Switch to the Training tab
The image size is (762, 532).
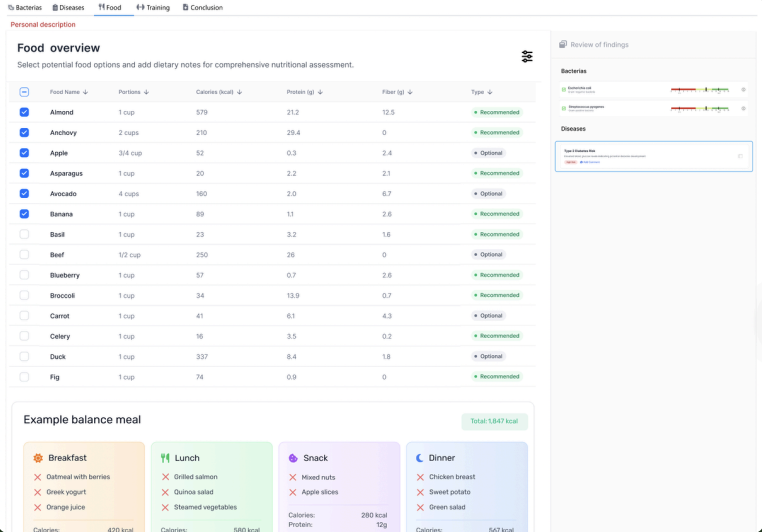(x=151, y=7)
